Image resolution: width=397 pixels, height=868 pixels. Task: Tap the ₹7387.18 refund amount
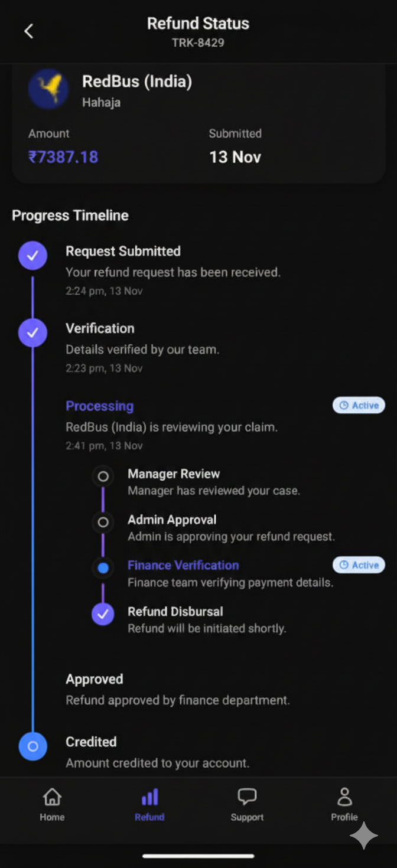pyautogui.click(x=63, y=157)
